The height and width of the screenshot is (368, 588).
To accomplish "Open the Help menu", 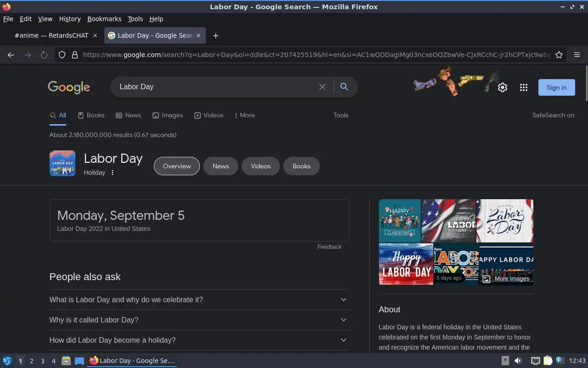I will pyautogui.click(x=156, y=19).
